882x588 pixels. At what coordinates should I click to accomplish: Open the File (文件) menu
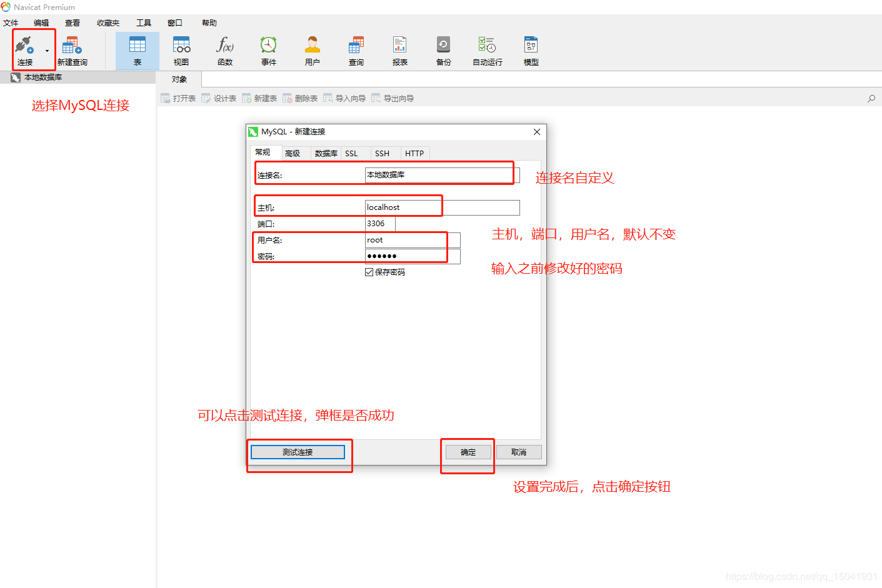click(x=11, y=23)
